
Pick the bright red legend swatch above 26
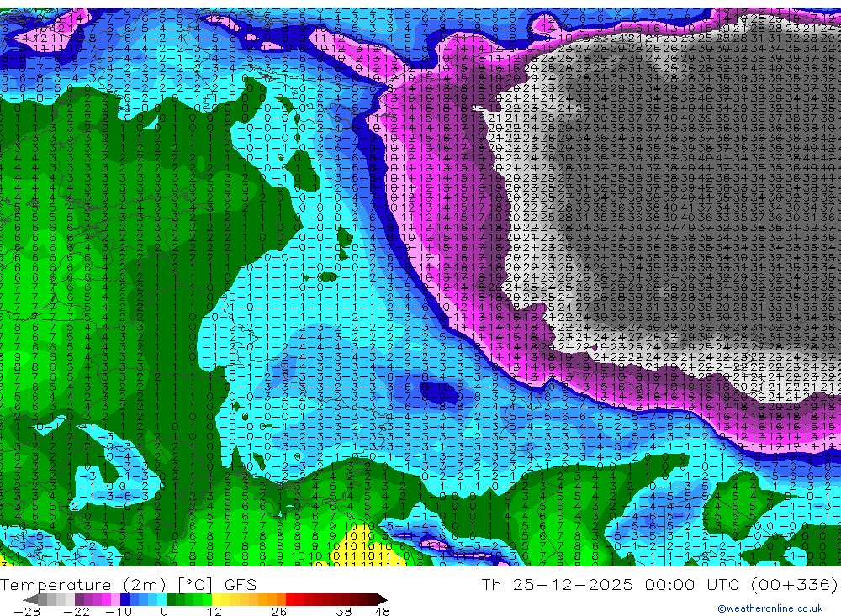coord(290,600)
